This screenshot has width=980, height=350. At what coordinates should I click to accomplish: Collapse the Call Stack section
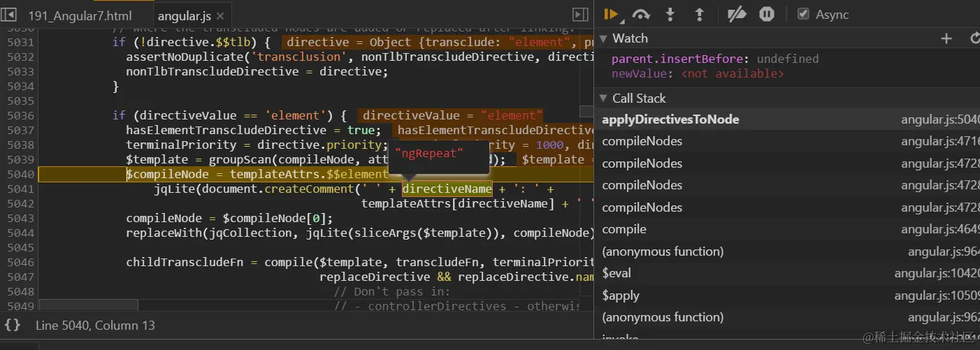[x=603, y=99]
